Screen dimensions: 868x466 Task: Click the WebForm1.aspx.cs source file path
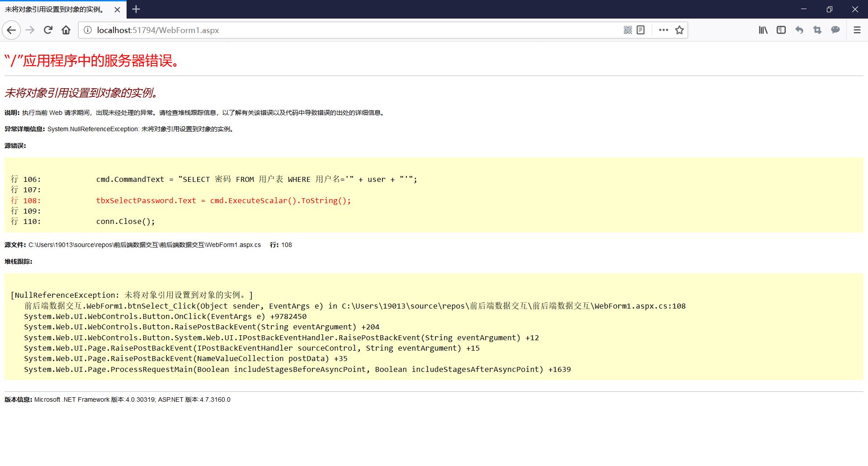(145, 245)
